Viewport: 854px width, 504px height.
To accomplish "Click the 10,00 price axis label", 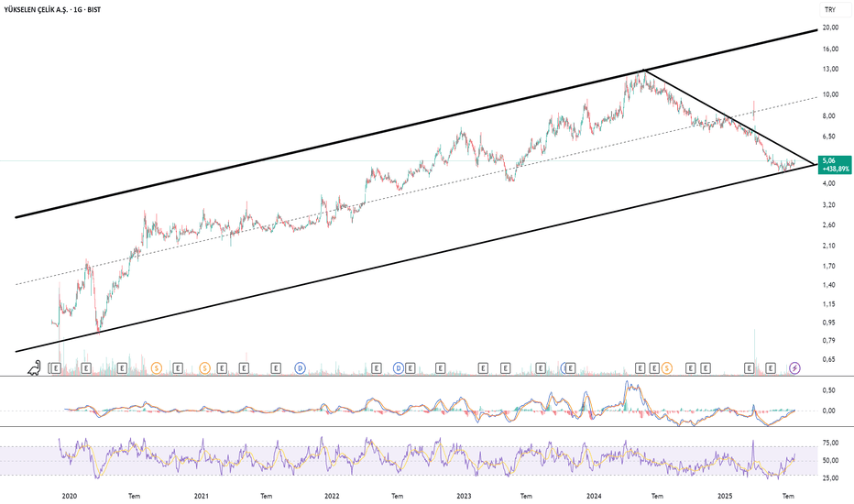I will coord(830,94).
